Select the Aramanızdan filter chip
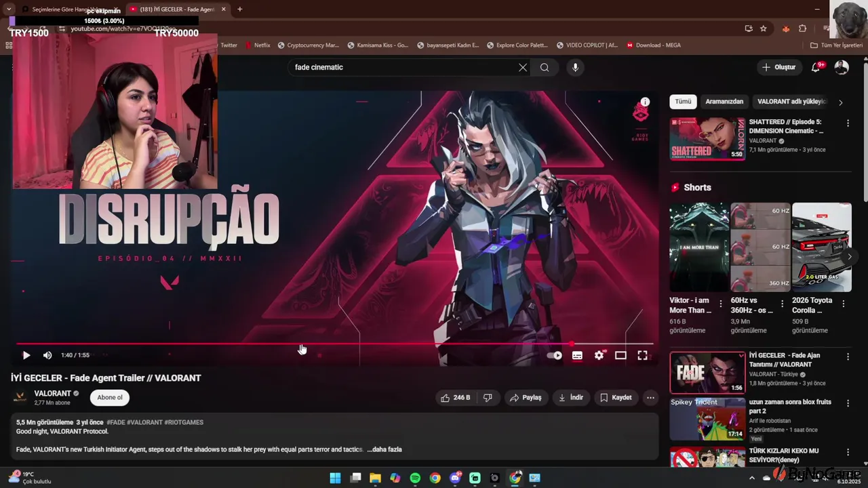The height and width of the screenshot is (488, 868). pos(724,102)
